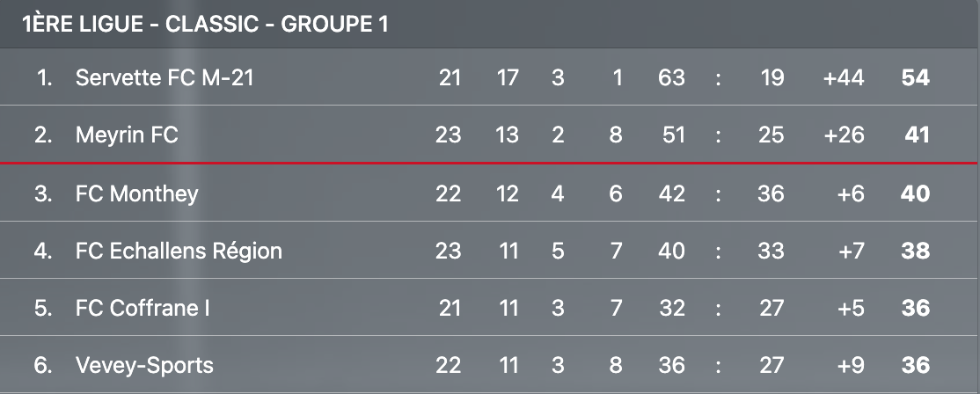The height and width of the screenshot is (394, 980).
Task: Select Vevey-Sports' +9 goal difference
Action: point(850,365)
